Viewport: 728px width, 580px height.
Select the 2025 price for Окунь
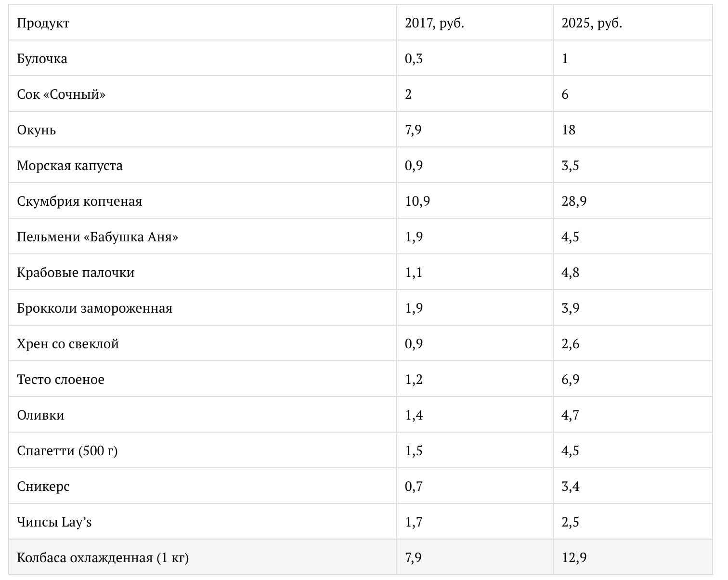tap(569, 130)
